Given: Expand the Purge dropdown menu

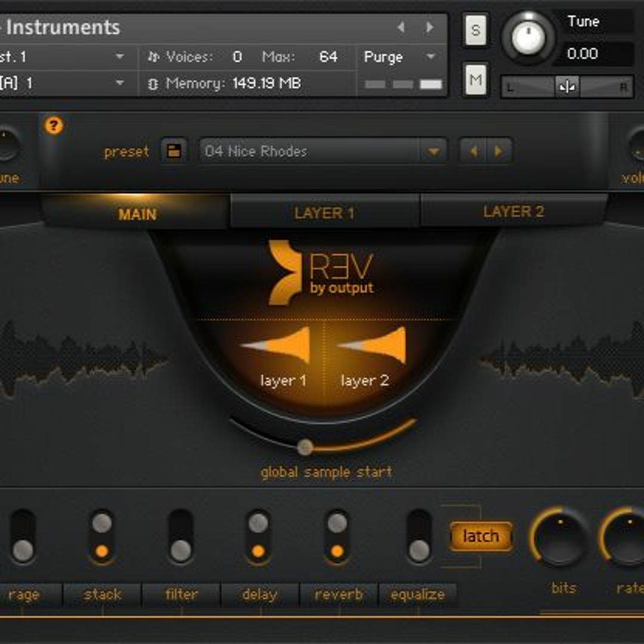Looking at the screenshot, I should 431,57.
